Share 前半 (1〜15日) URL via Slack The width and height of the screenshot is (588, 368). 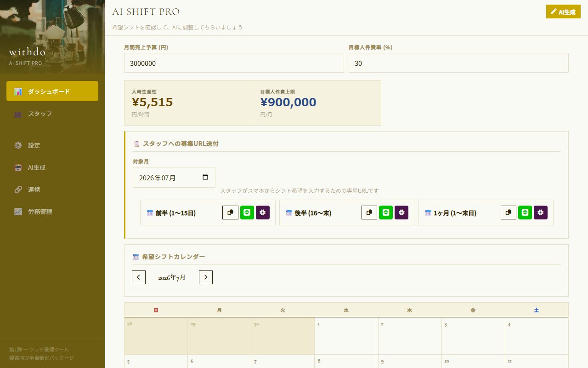(263, 213)
